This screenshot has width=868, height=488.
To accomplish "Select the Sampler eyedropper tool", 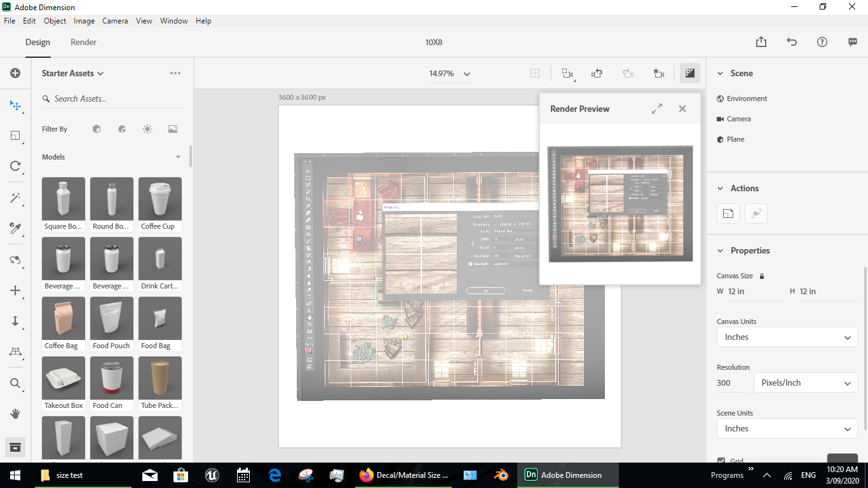I will tap(15, 228).
